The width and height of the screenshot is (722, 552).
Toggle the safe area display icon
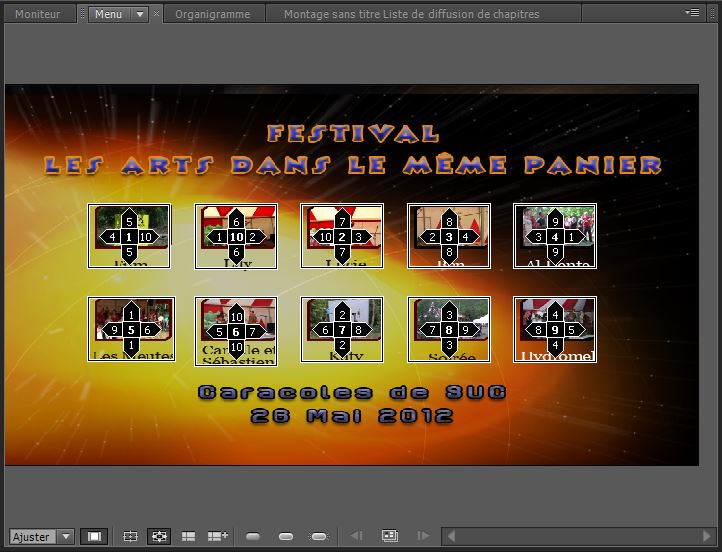pyautogui.click(x=130, y=537)
